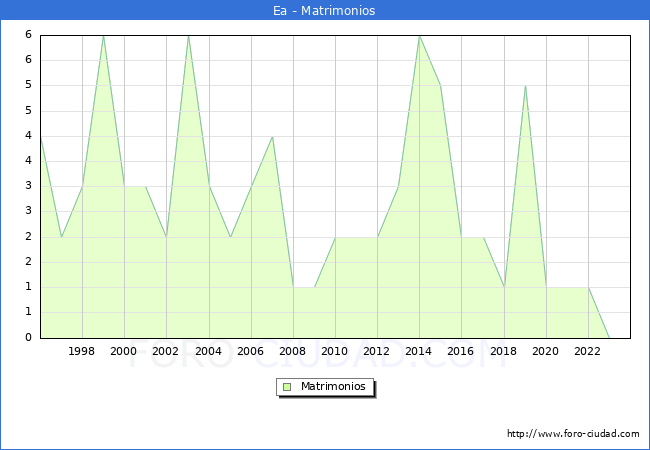
Task: Open the foro-ciudad.com URL link
Action: [x=573, y=434]
